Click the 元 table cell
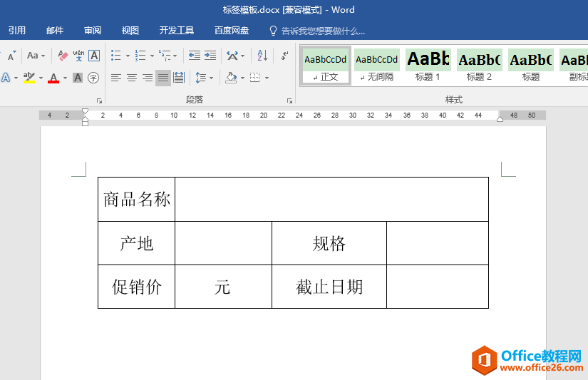Image resolution: width=588 pixels, height=380 pixels. [223, 287]
